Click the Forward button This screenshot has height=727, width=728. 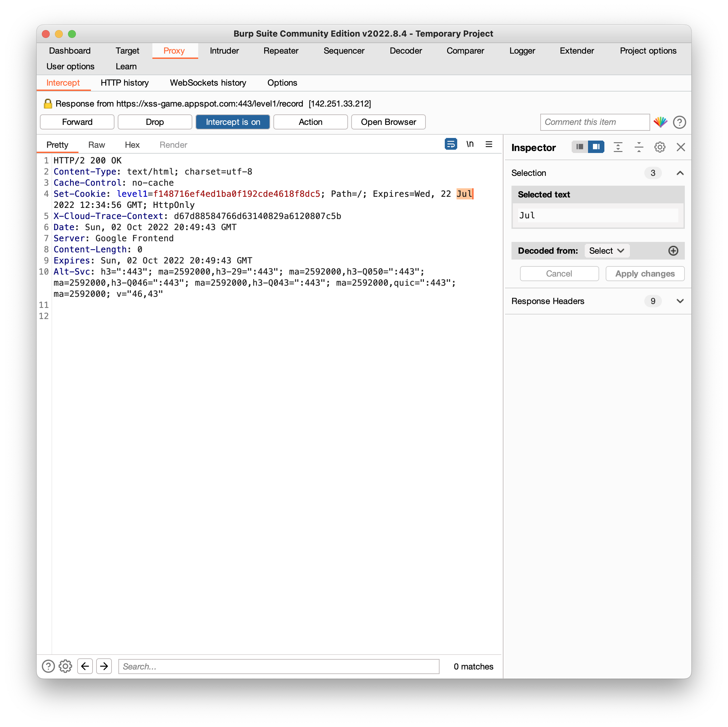(x=77, y=122)
